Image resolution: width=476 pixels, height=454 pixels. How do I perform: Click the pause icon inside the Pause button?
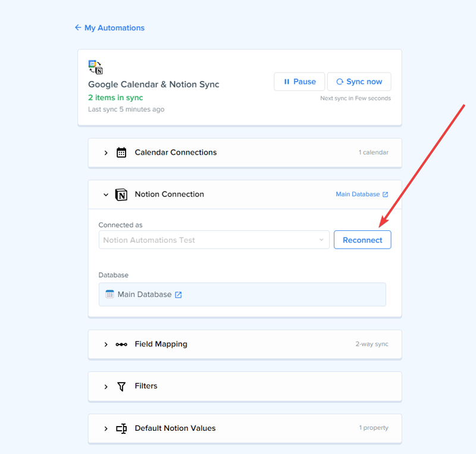click(x=286, y=82)
